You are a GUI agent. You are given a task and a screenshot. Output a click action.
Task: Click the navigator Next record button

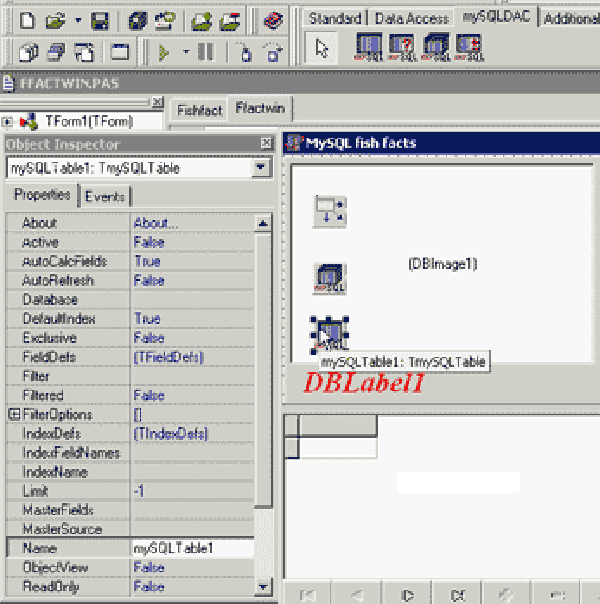pos(407,595)
